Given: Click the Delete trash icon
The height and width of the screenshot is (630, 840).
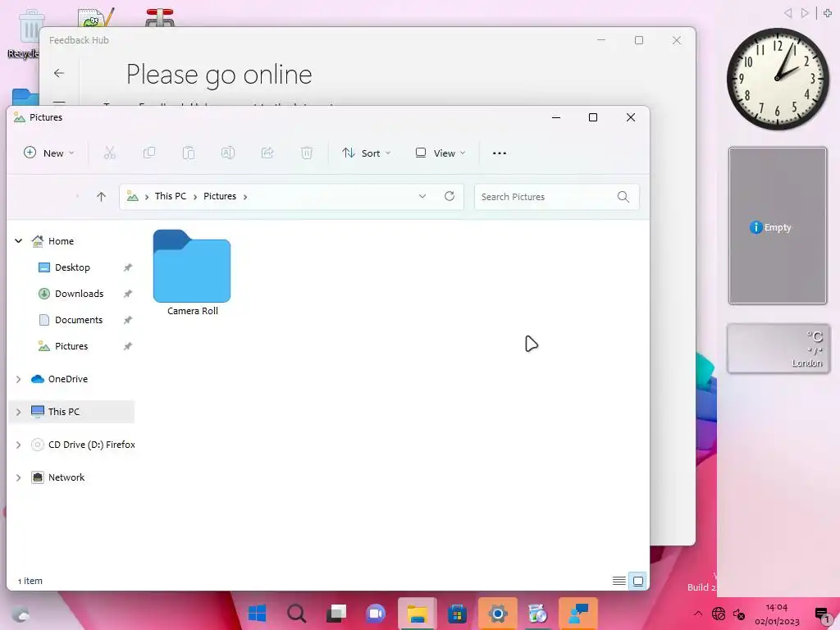Looking at the screenshot, I should [307, 153].
